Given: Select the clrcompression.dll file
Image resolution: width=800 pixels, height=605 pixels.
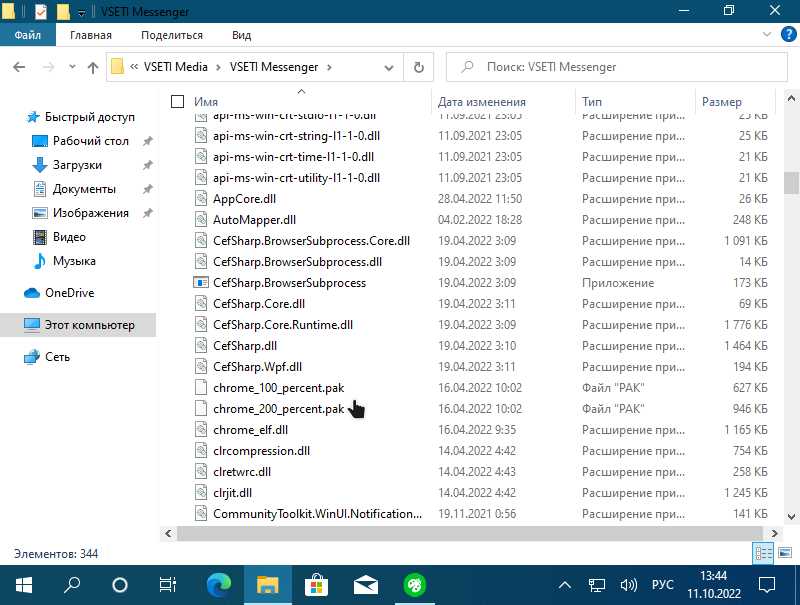Looking at the screenshot, I should click(x=262, y=451).
